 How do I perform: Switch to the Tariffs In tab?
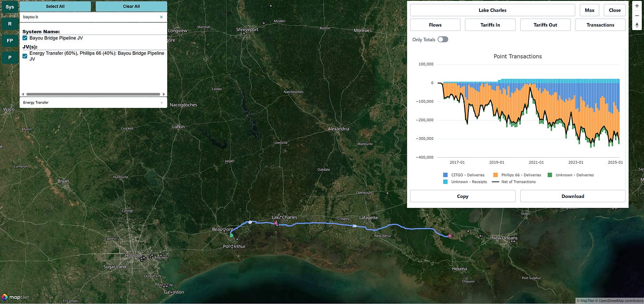[x=490, y=25]
